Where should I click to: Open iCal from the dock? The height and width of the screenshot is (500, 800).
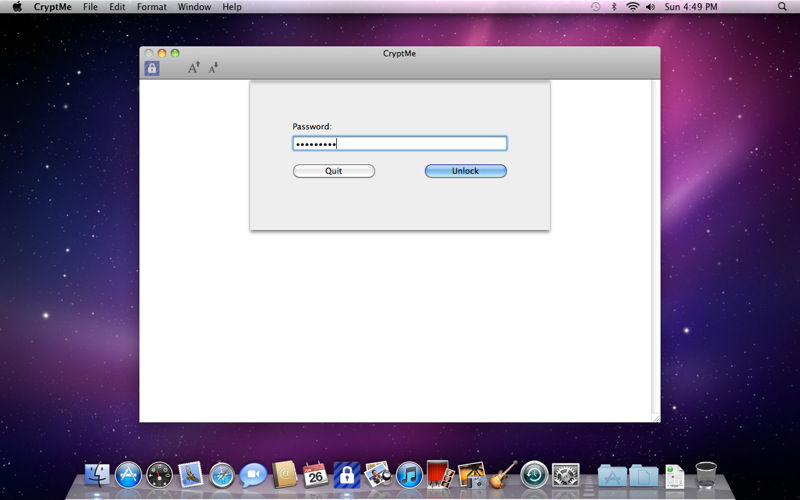(315, 476)
